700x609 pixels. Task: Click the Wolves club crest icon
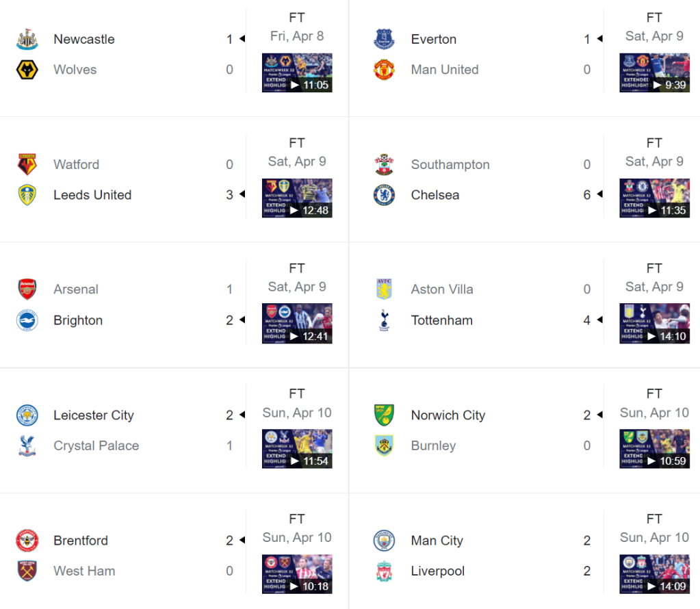[x=27, y=70]
